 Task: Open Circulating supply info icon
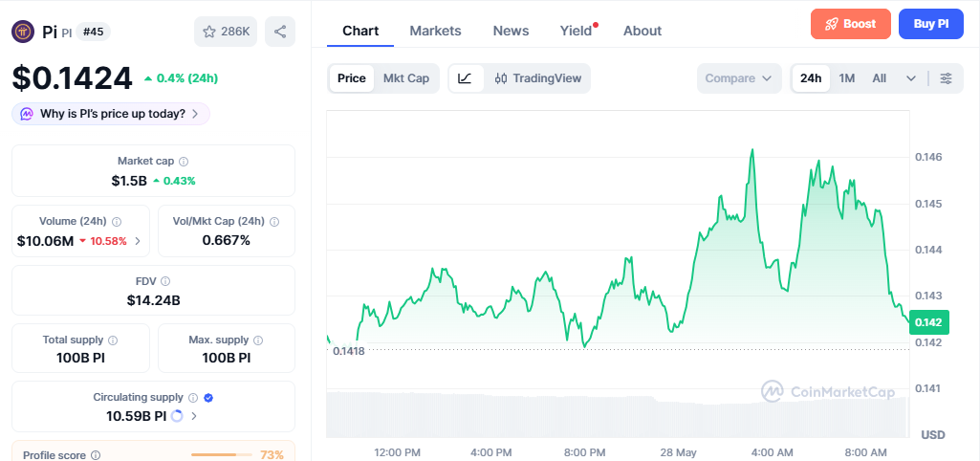193,397
